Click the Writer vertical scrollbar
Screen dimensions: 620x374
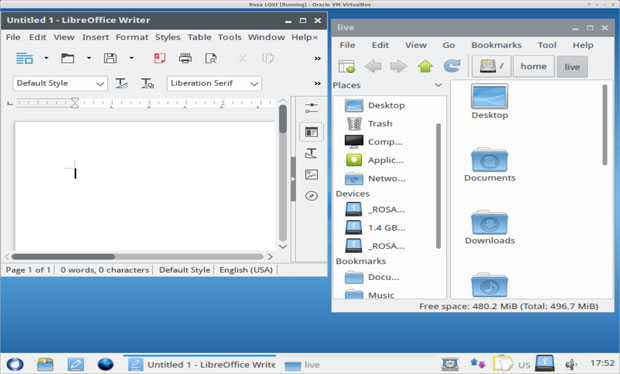click(x=282, y=172)
